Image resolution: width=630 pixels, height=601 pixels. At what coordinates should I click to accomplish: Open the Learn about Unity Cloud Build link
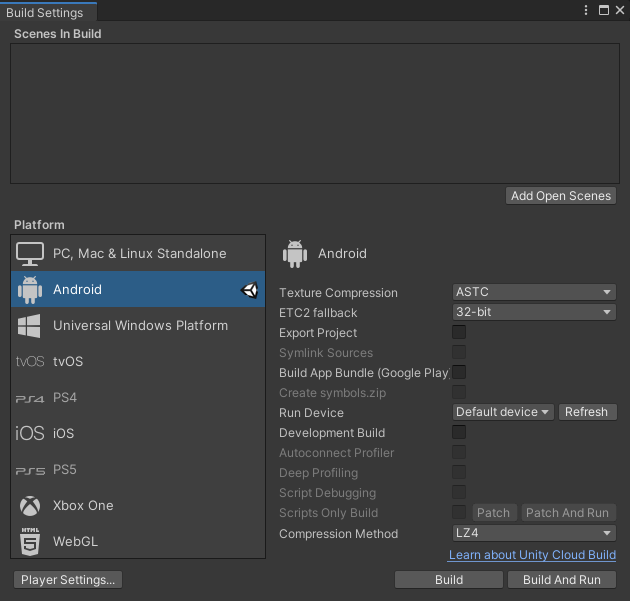(532, 555)
